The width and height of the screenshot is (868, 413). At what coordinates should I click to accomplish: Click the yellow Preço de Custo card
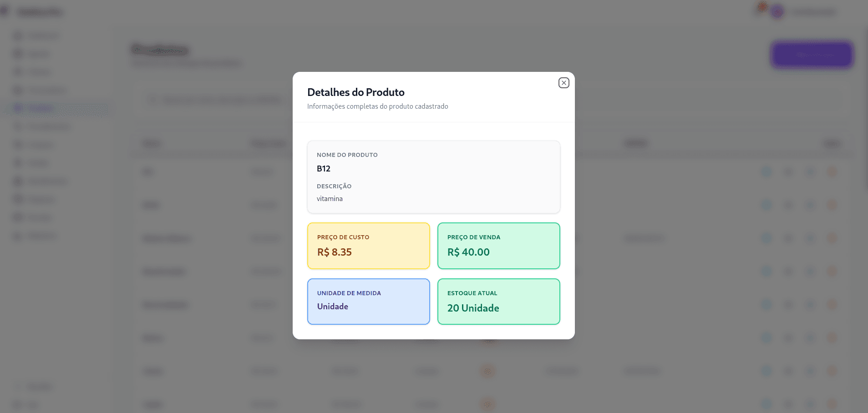pos(369,246)
